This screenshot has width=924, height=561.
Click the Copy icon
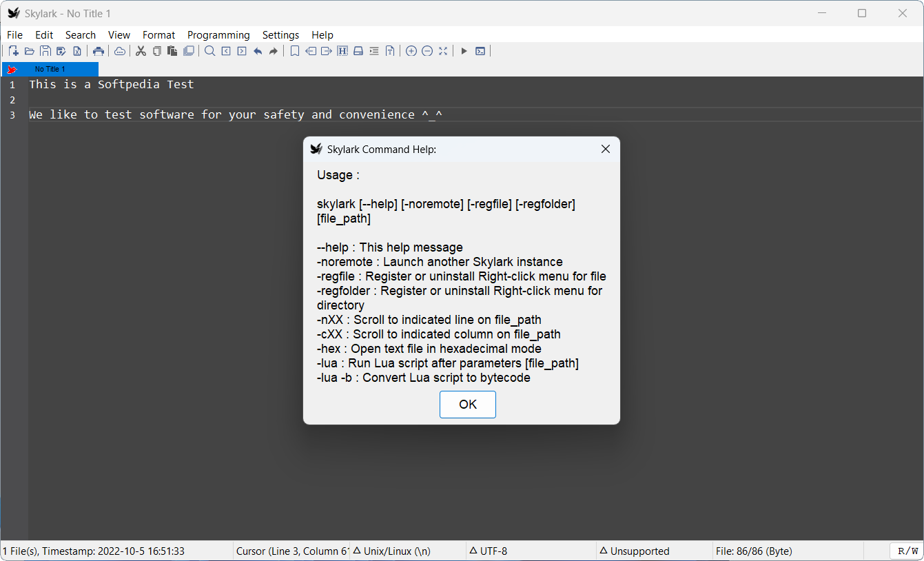click(157, 51)
